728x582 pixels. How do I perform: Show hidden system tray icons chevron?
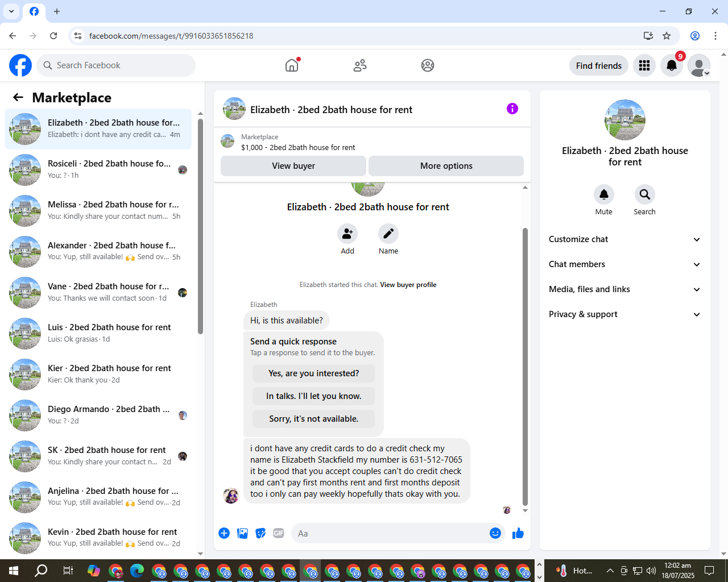tap(610, 571)
